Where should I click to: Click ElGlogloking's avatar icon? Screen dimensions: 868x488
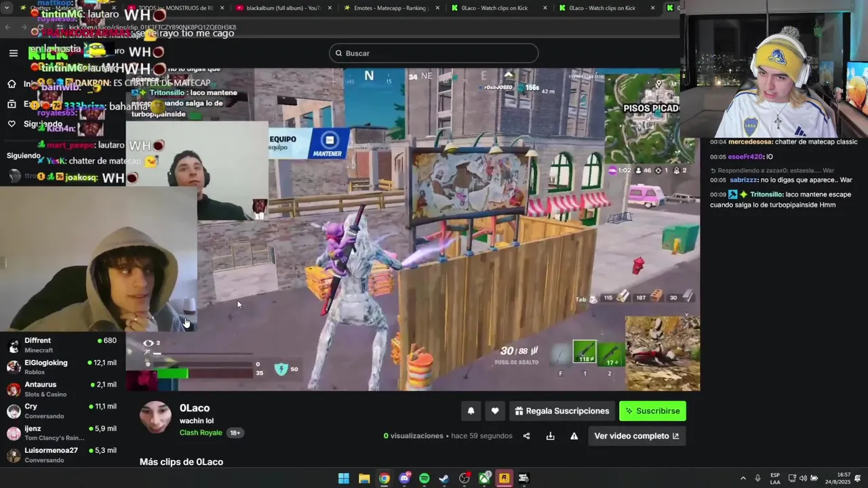14,367
